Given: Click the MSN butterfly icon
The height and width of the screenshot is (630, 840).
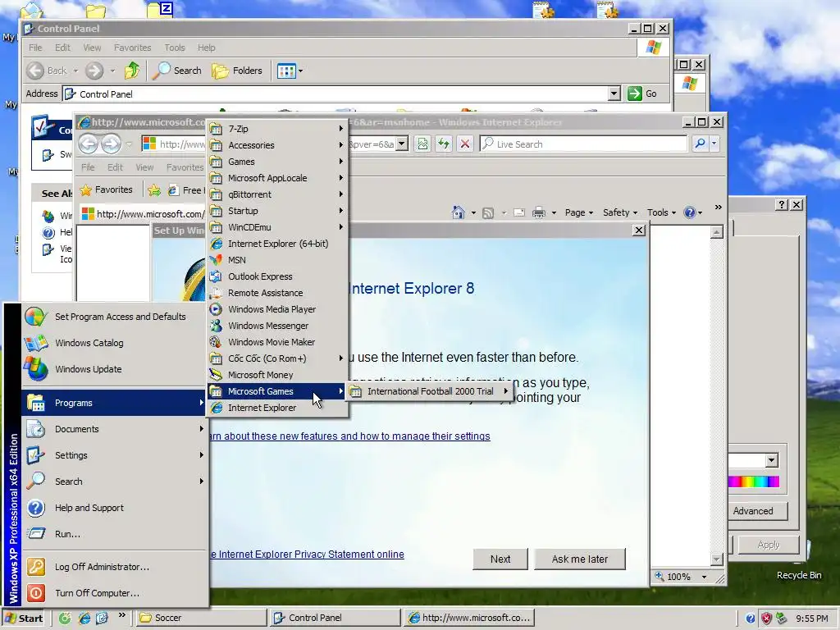Looking at the screenshot, I should [216, 260].
